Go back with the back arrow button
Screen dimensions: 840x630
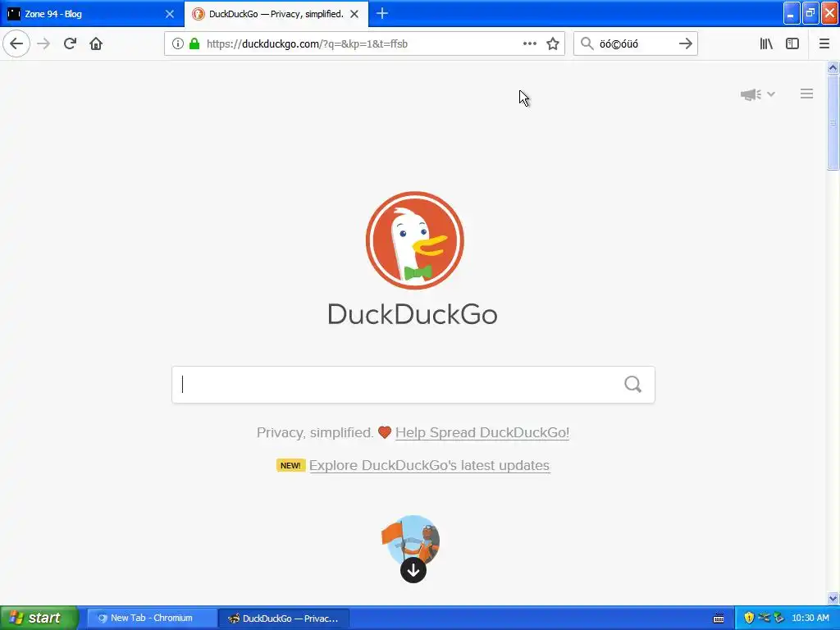click(x=16, y=43)
